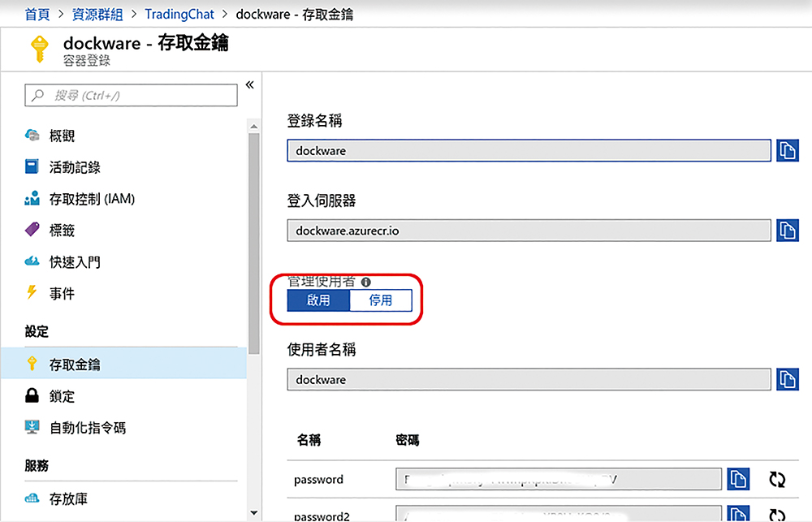Image resolution: width=812 pixels, height=522 pixels.
Task: Click the 登錄名稱 dockware field
Action: point(529,151)
